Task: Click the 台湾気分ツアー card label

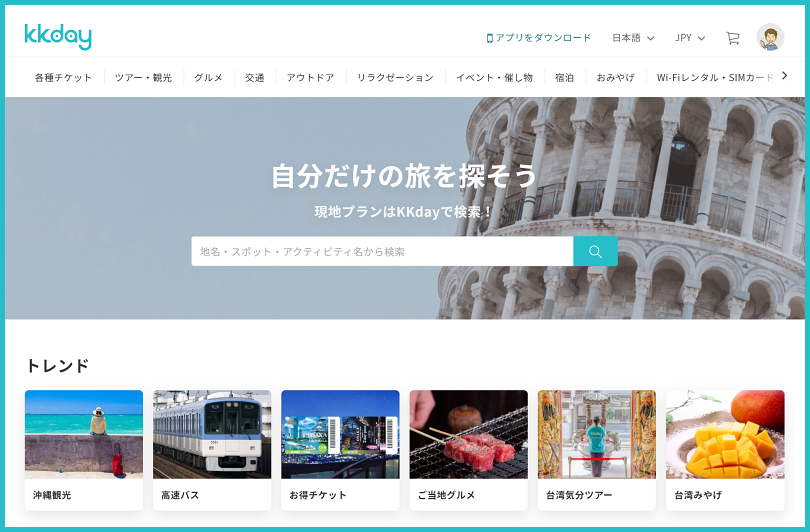Action: tap(579, 495)
